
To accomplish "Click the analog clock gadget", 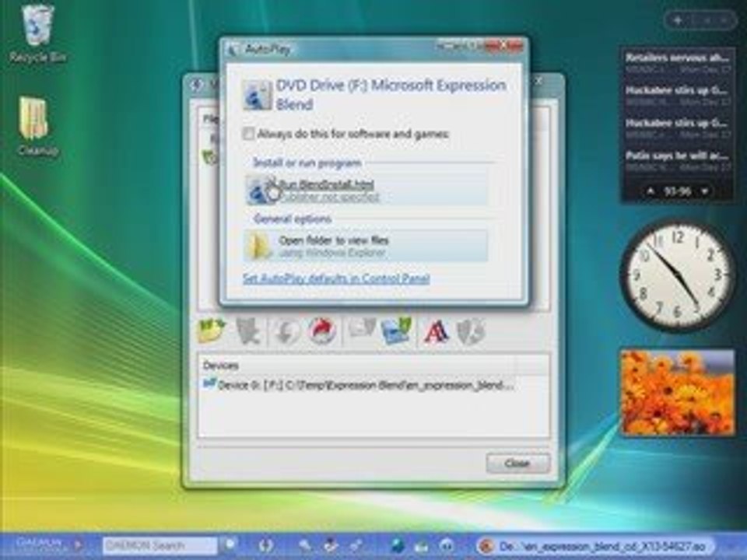I will click(x=678, y=275).
